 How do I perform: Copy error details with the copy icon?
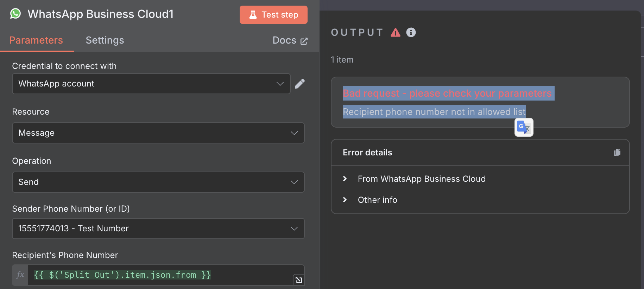(617, 153)
